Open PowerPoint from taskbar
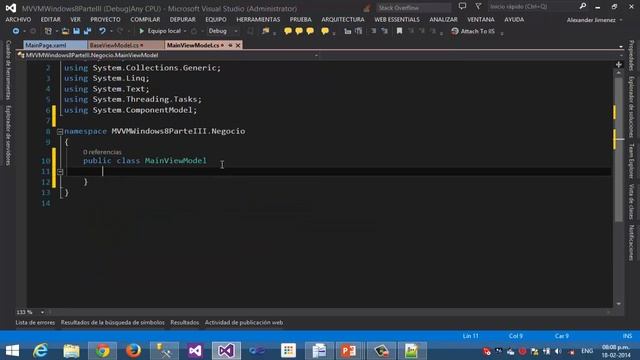640x360 pixels. pyautogui.click(x=349, y=351)
